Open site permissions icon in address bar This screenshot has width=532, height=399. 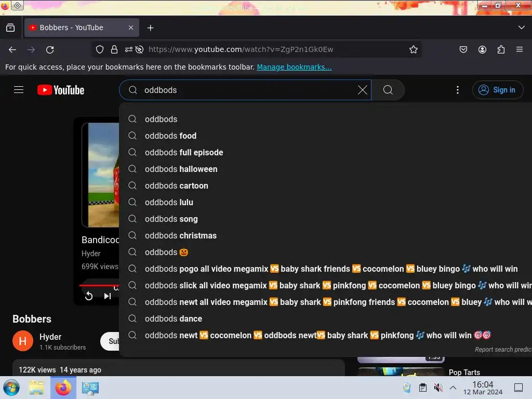pyautogui.click(x=128, y=49)
